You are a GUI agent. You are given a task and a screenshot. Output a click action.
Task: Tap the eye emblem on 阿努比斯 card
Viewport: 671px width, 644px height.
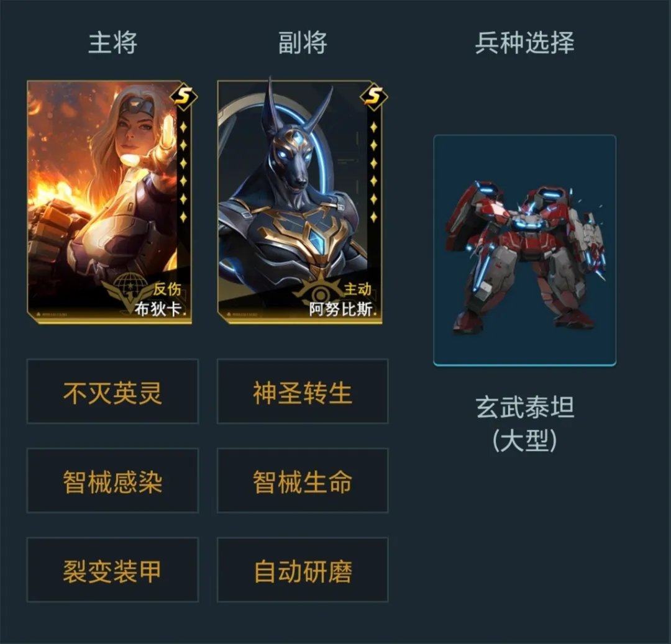click(320, 293)
